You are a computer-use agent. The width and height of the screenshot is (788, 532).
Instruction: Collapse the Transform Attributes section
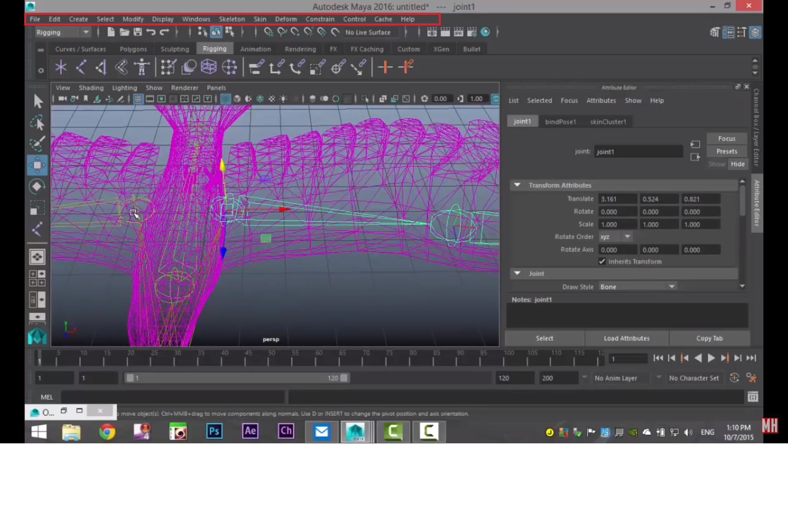click(517, 185)
